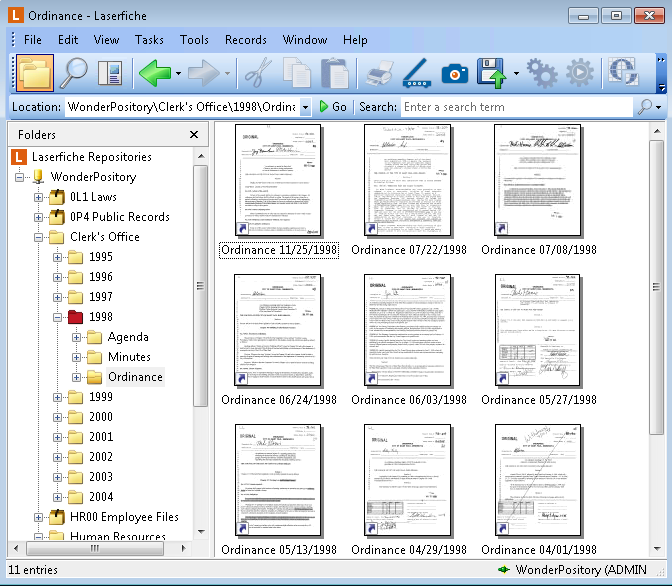Select the Ordinance 07/22/1998 thumbnail

[408, 180]
